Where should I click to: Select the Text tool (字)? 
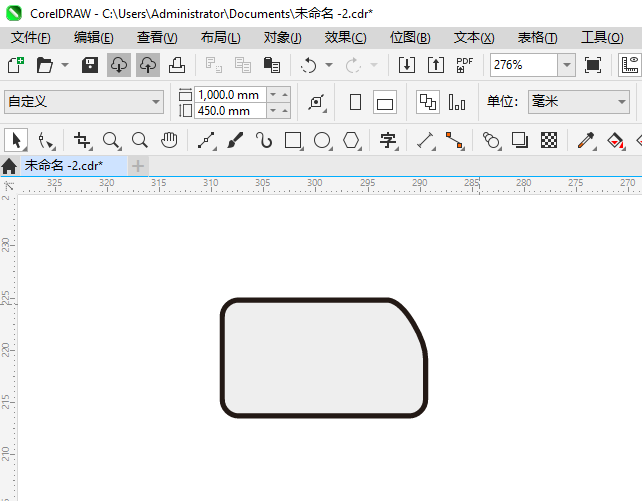point(388,140)
